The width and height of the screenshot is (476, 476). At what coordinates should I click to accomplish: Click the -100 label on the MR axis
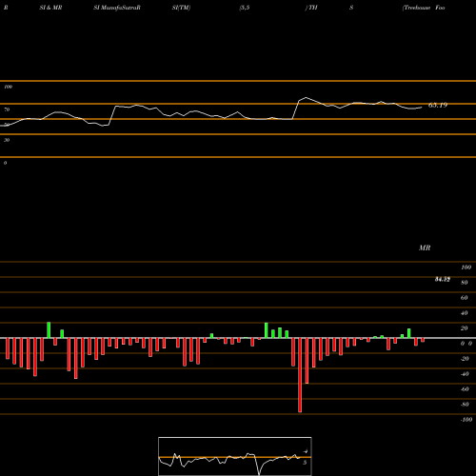click(x=466, y=420)
